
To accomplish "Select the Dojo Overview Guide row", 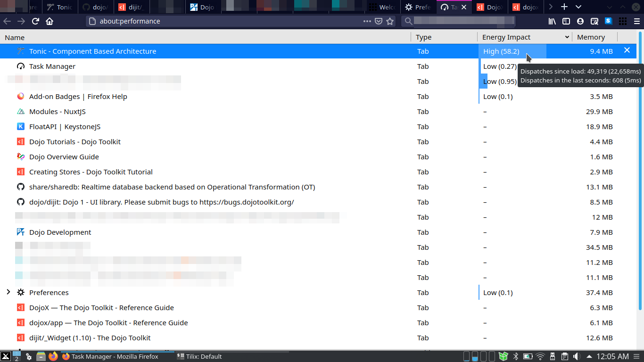I will click(318, 156).
